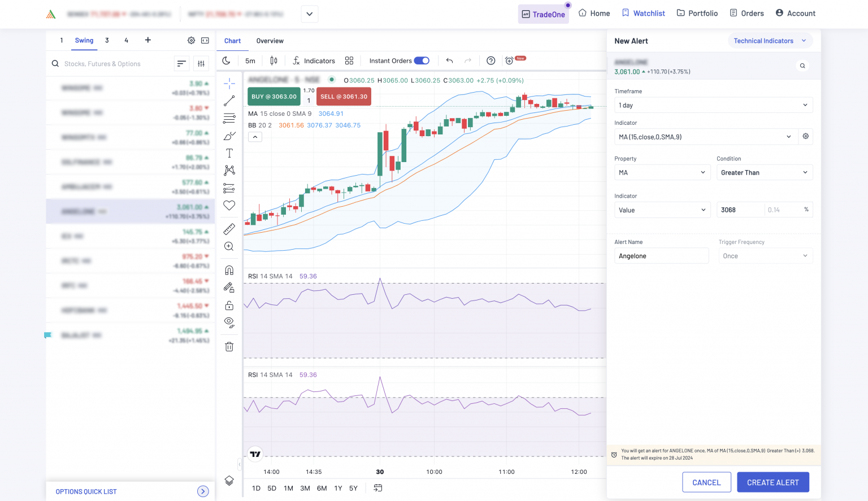Go to Portfolio in top navigation
This screenshot has height=501, width=868.
click(x=697, y=14)
